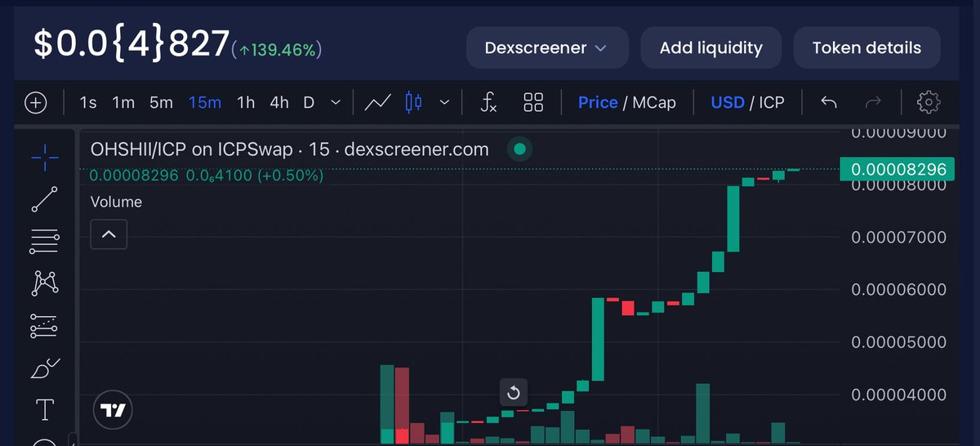Open the chart layout grid icon
980x446 pixels.
pos(533,103)
